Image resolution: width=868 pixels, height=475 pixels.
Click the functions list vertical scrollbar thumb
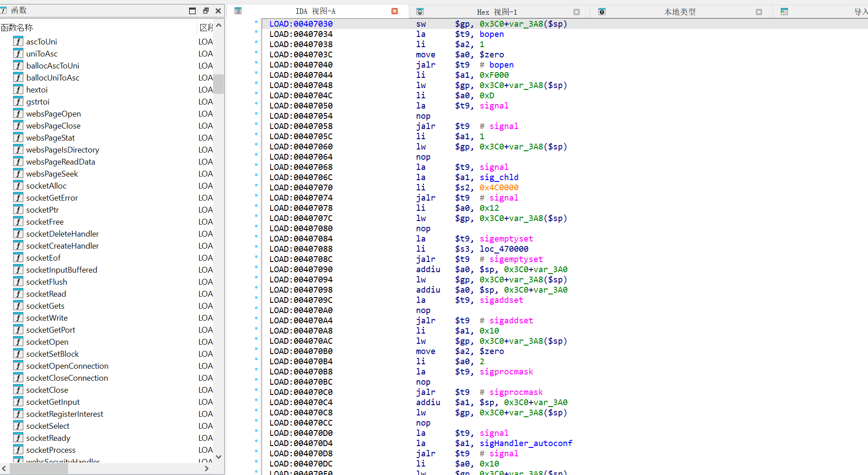pos(218,84)
